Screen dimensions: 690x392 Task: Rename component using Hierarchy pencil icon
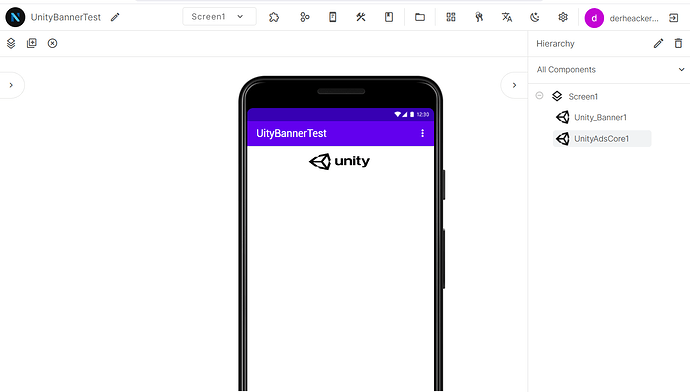658,44
